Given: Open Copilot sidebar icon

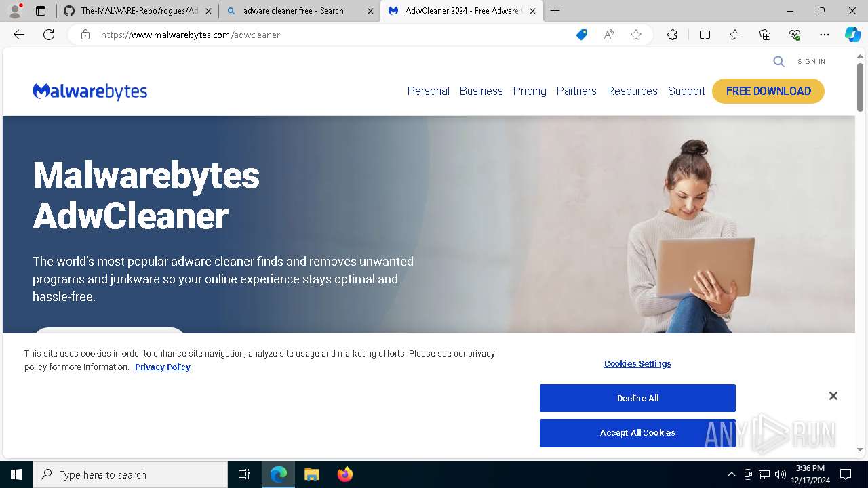Looking at the screenshot, I should (x=852, y=35).
